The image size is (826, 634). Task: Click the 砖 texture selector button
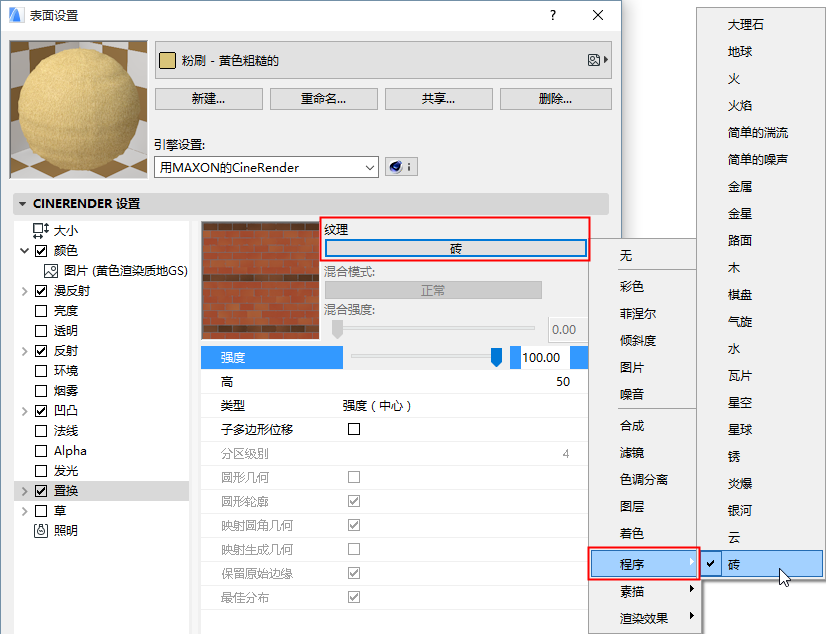(x=456, y=249)
